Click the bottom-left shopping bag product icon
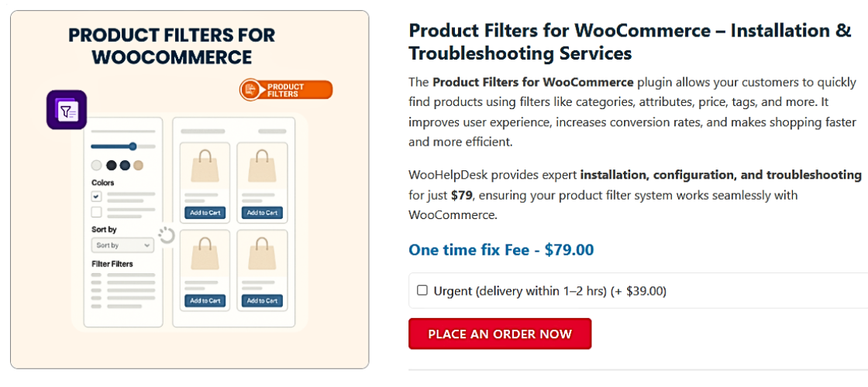 [x=205, y=253]
